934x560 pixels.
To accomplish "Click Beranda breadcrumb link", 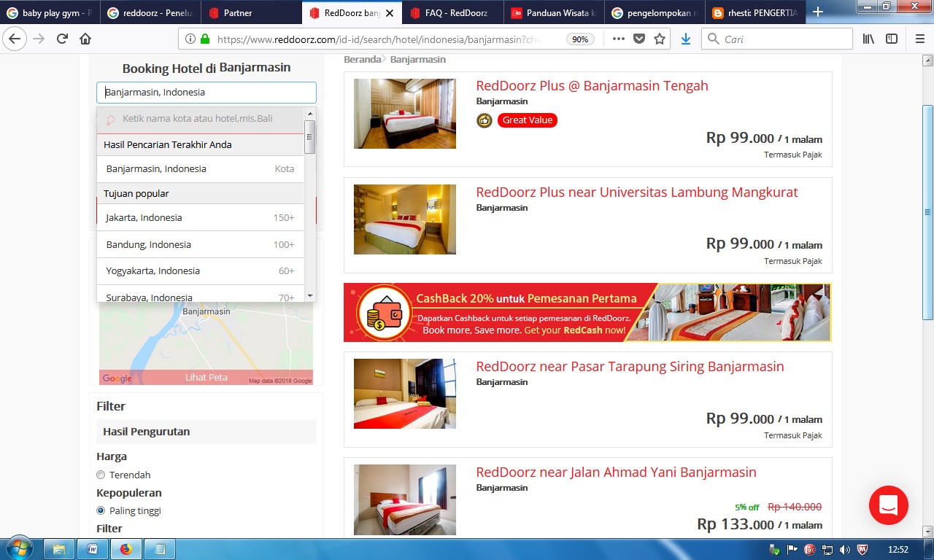I will tap(363, 60).
